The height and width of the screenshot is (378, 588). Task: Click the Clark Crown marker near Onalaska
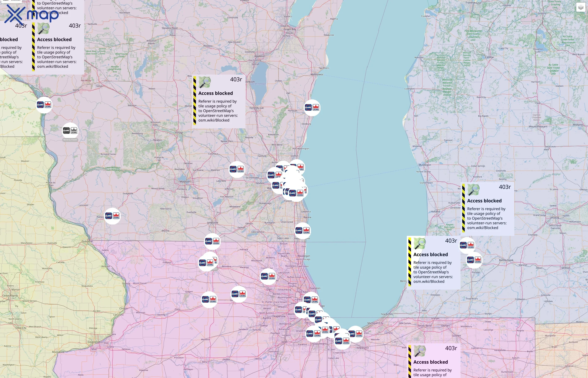tap(44, 105)
